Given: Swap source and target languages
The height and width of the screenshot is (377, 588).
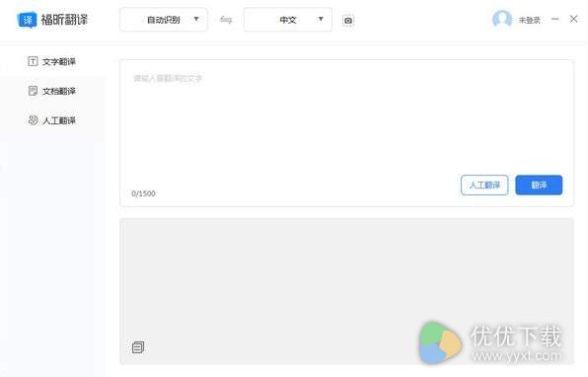Looking at the screenshot, I should 226,19.
